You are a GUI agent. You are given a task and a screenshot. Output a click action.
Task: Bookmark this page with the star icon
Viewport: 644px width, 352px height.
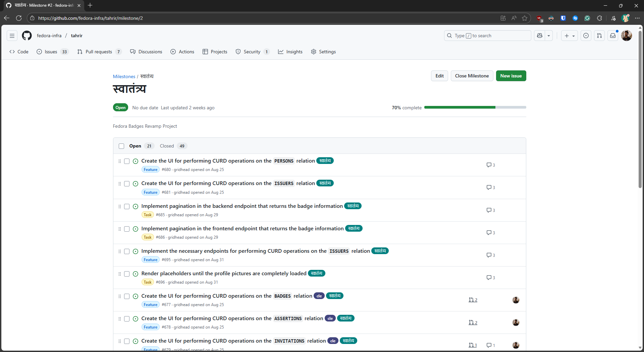coord(525,18)
